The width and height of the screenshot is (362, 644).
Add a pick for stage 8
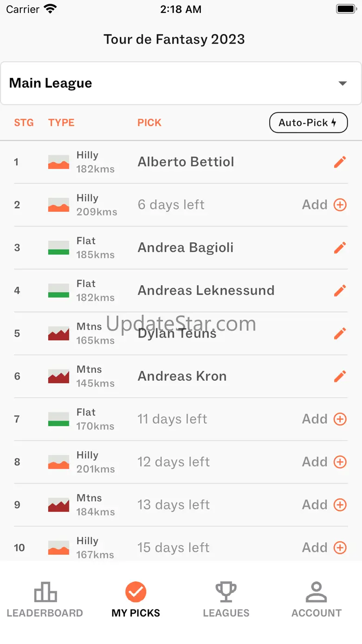(324, 462)
